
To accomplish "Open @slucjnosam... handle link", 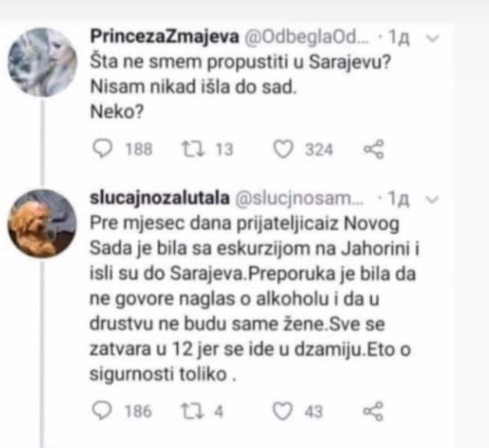I will 299,198.
